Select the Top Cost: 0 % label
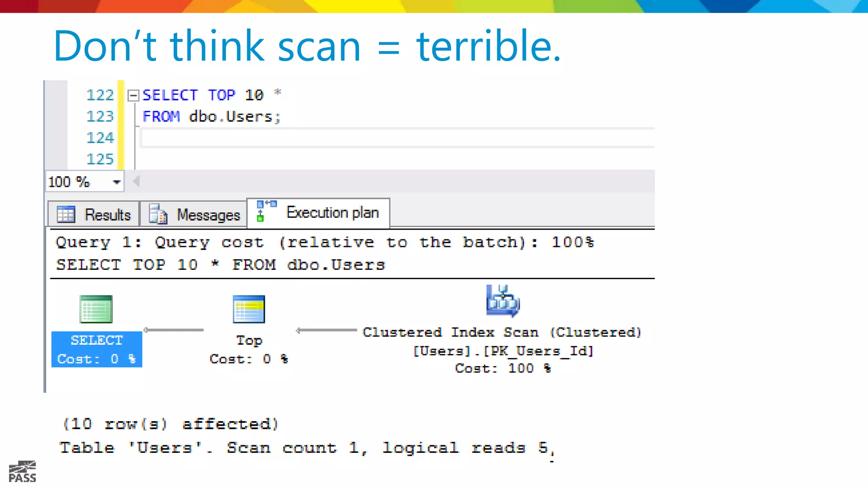The width and height of the screenshot is (868, 488). (x=249, y=349)
